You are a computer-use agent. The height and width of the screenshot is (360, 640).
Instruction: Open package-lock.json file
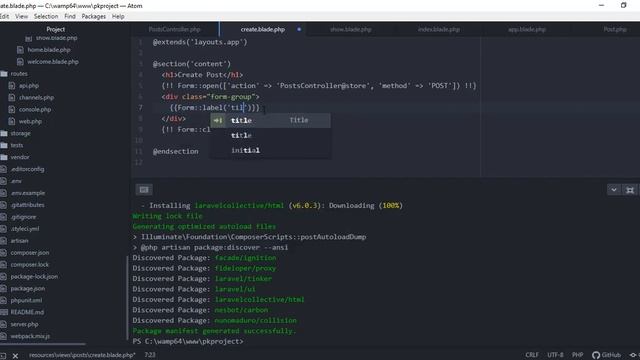point(34,276)
